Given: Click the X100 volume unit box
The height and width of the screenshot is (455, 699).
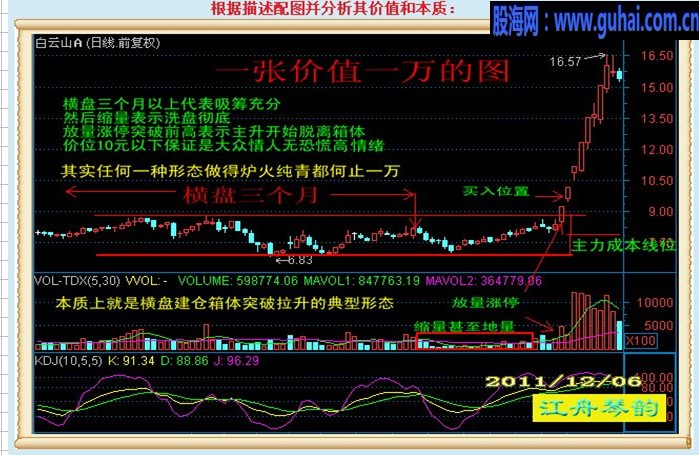Looking at the screenshot, I should (640, 341).
